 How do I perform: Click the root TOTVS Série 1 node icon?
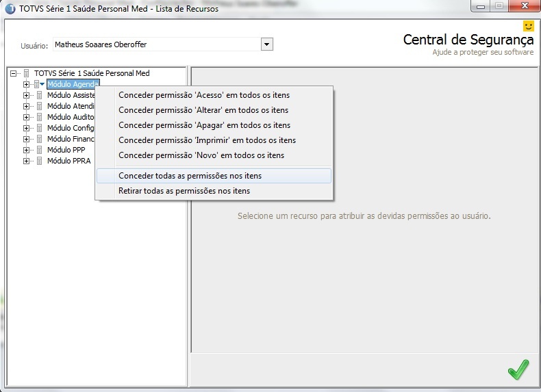(26, 73)
